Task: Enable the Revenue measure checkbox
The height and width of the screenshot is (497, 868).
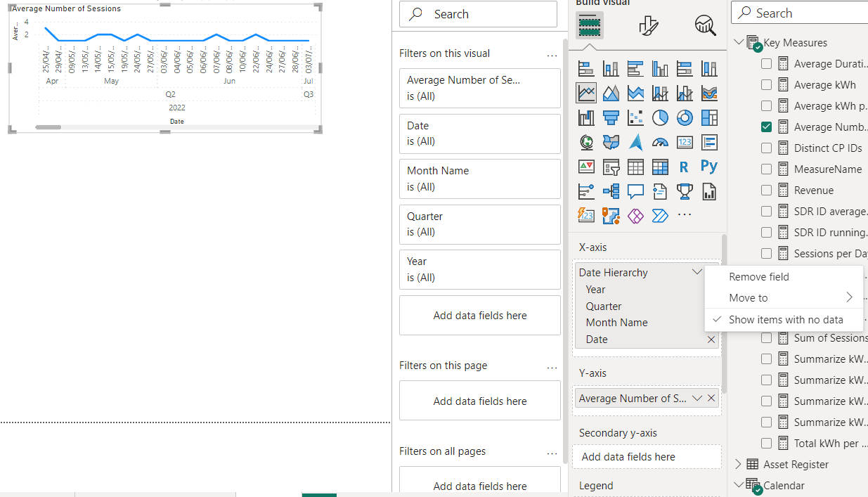Action: point(766,191)
